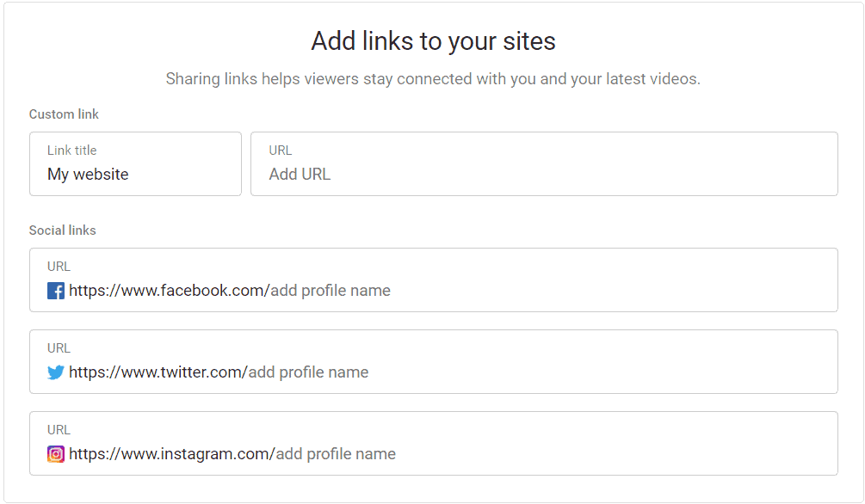Click the Add URL placeholder in custom link
The height and width of the screenshot is (504, 865).
point(300,175)
